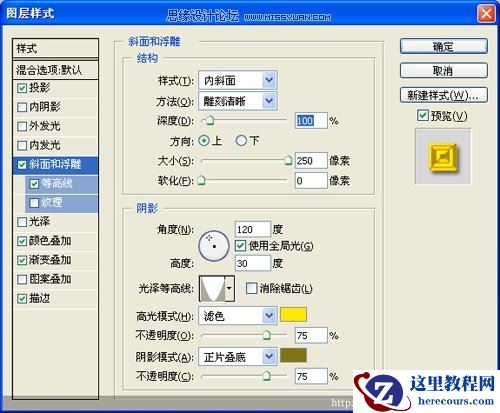
Task: Close the 图层样式 dialog window
Action: (x=486, y=14)
